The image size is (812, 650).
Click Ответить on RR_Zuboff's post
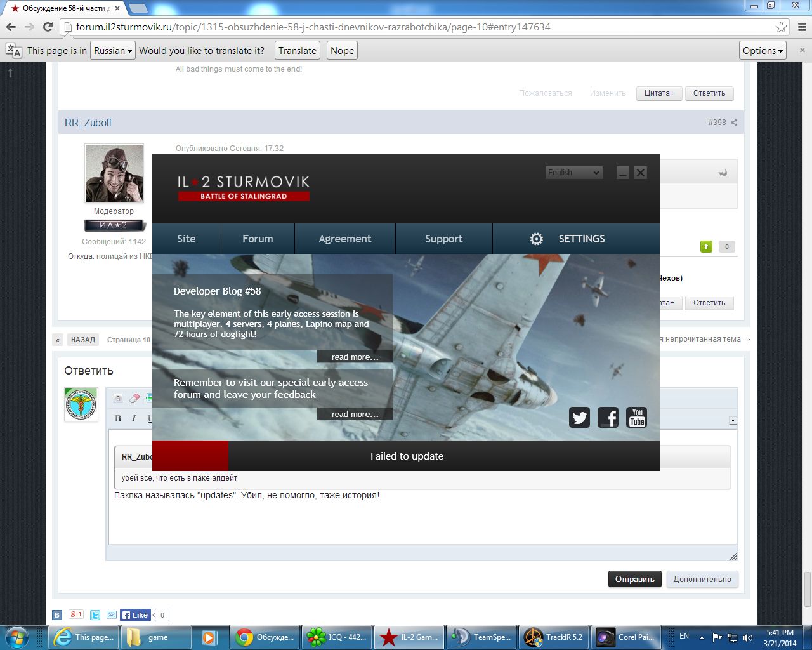tap(709, 302)
